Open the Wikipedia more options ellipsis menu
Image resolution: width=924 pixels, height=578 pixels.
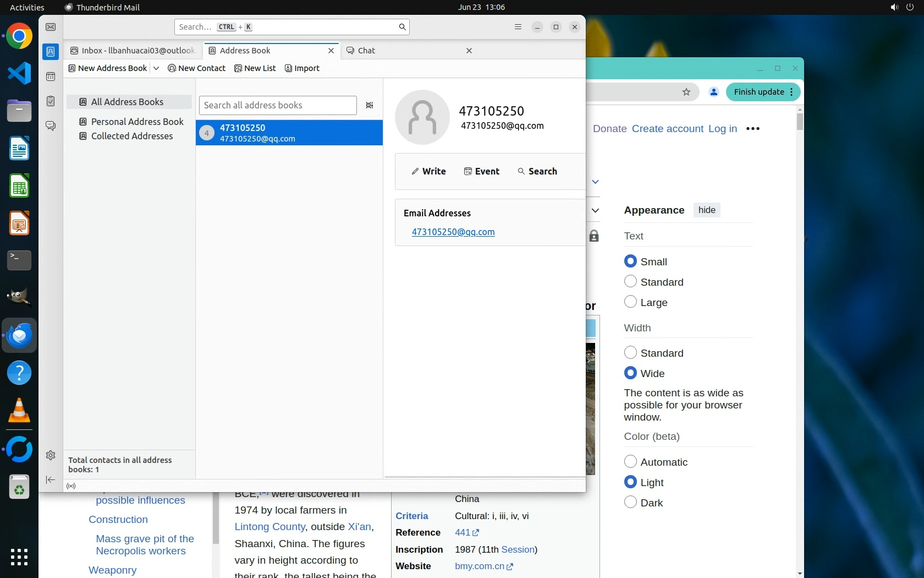[x=753, y=129]
